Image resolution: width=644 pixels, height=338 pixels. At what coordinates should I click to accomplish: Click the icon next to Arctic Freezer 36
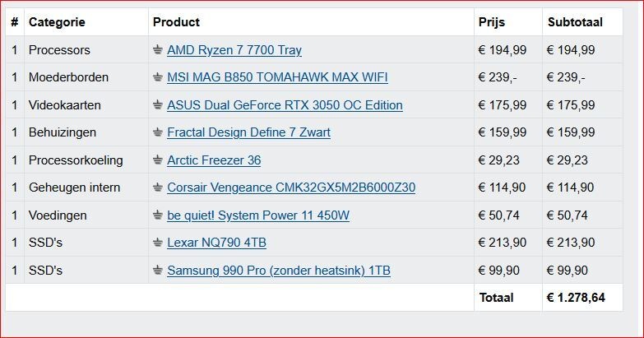(158, 160)
